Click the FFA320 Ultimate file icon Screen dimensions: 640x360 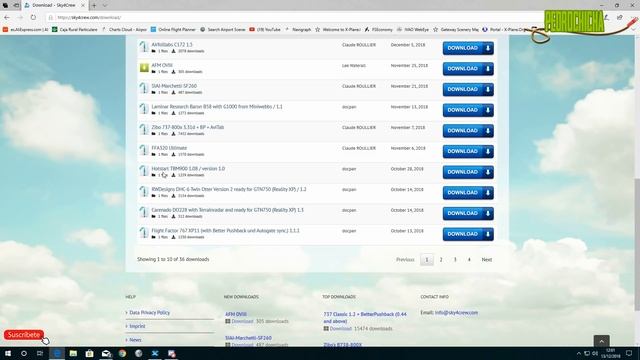(x=143, y=150)
